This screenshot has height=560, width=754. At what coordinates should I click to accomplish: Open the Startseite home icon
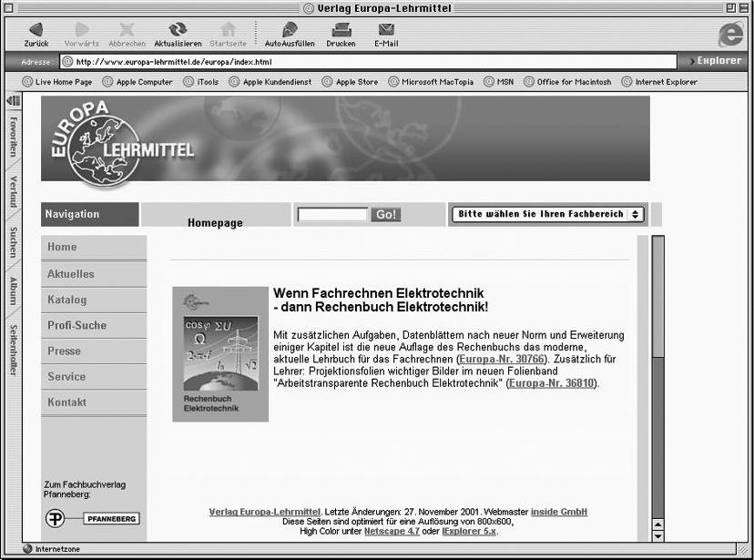click(228, 34)
